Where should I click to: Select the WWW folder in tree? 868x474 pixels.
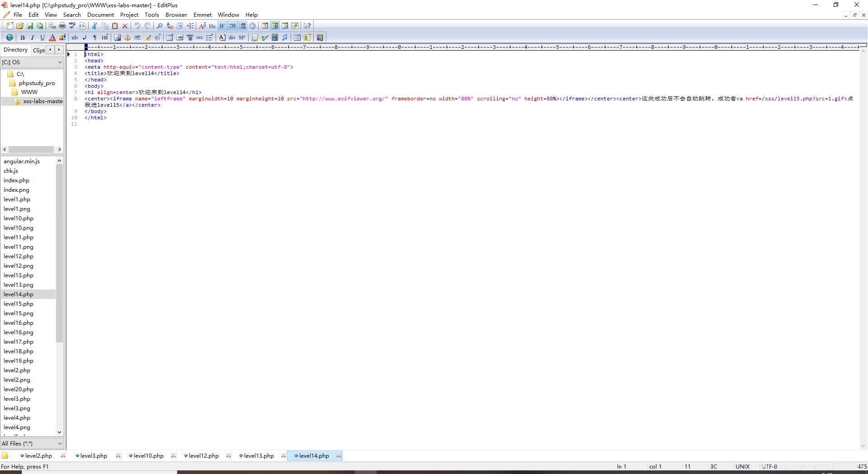(29, 92)
